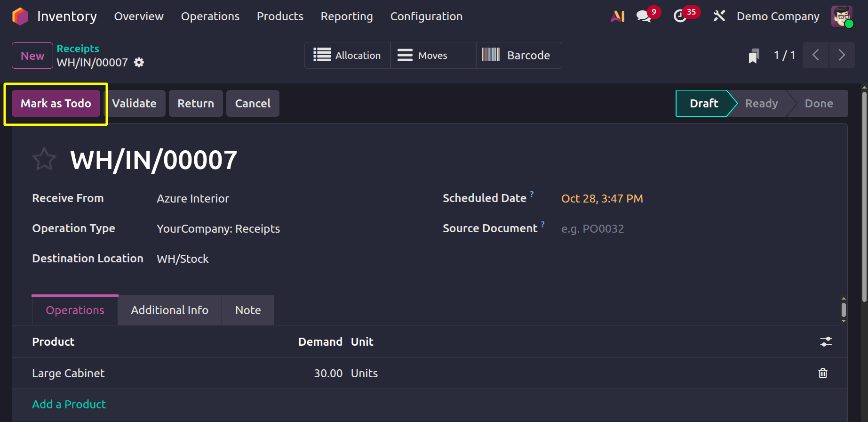Image resolution: width=868 pixels, height=422 pixels.
Task: Open the activities clock icon with 35 badge
Action: pyautogui.click(x=680, y=16)
